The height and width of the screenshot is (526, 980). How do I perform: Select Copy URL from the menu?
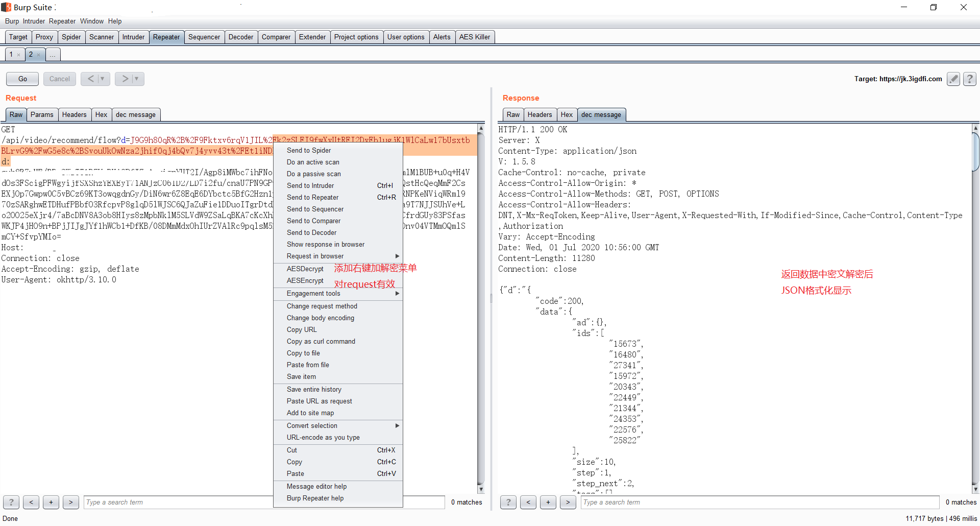pos(338,330)
